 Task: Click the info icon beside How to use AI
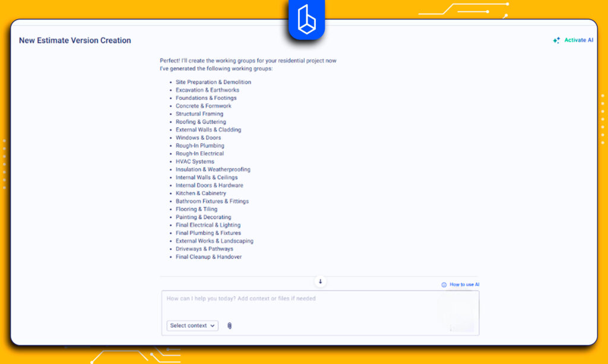point(444,285)
